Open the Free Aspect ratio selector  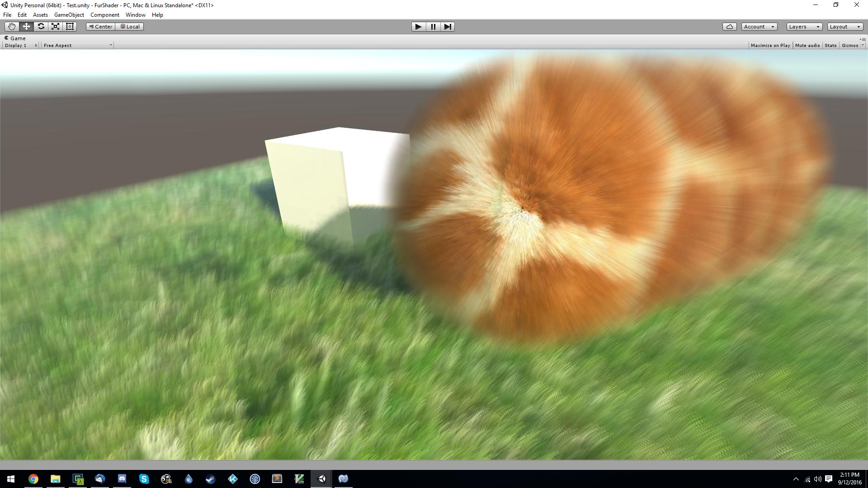[x=77, y=45]
